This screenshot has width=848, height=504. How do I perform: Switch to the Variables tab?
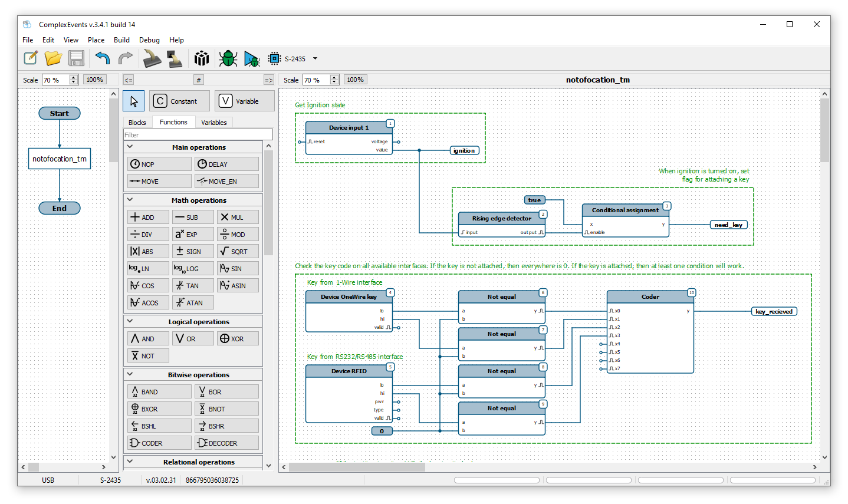click(213, 123)
